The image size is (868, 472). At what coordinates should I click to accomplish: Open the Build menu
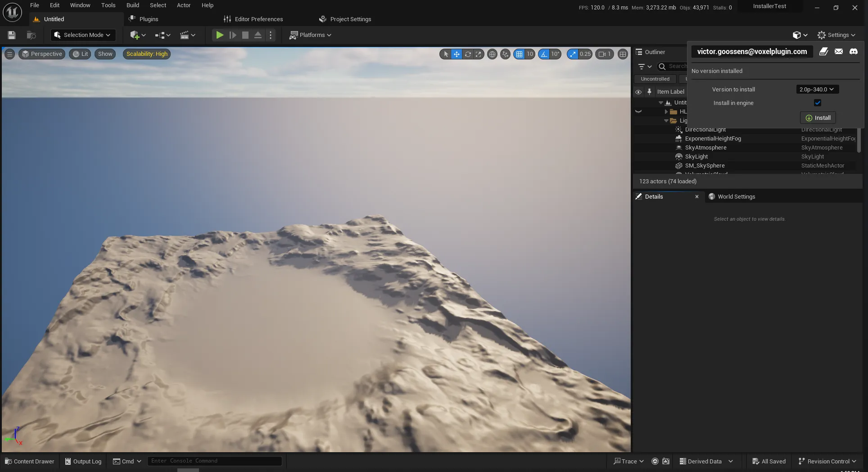coord(132,5)
